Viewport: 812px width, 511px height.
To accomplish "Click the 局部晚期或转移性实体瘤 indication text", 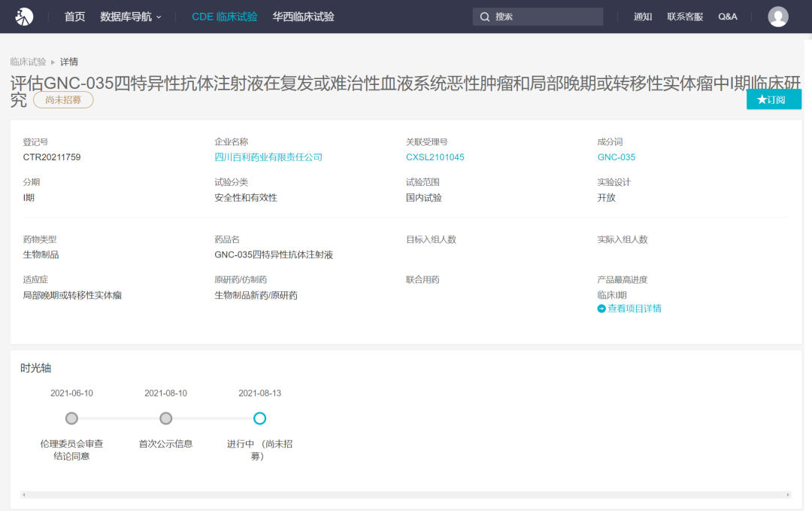I will click(72, 295).
